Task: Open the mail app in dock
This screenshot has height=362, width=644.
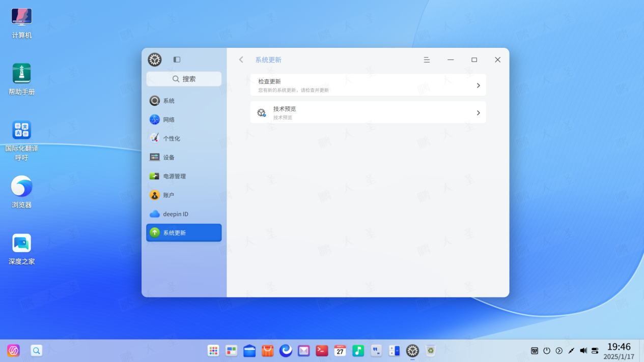Action: pyautogui.click(x=304, y=350)
